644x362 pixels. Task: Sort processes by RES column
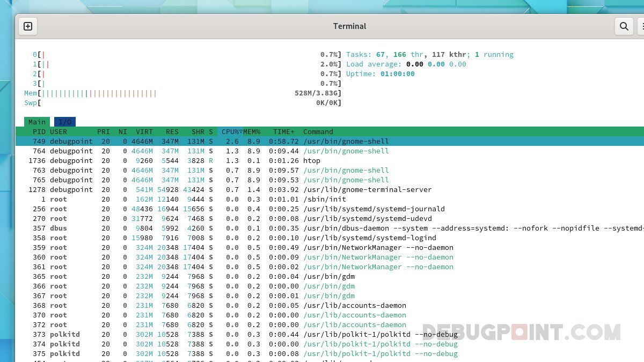point(172,131)
